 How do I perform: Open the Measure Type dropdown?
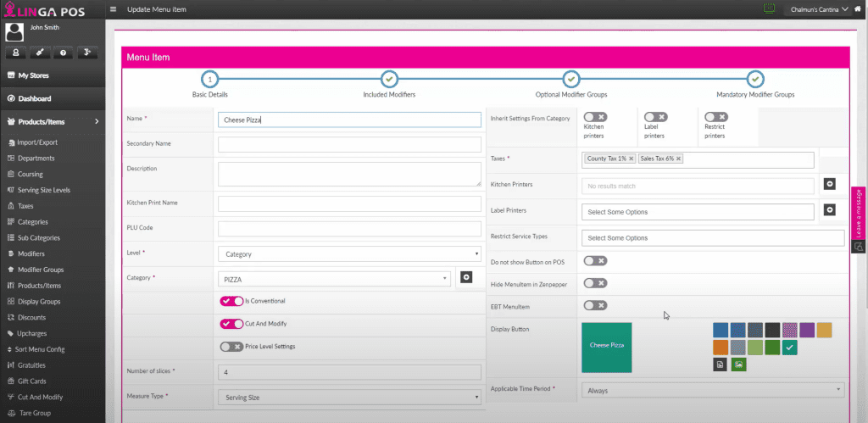click(x=349, y=396)
